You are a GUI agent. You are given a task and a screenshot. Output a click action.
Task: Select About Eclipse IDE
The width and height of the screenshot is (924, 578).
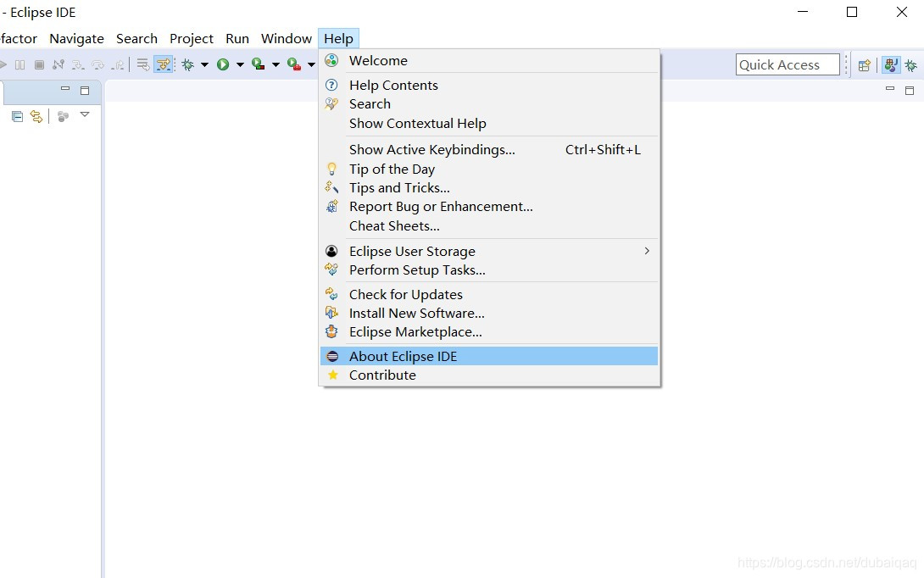pyautogui.click(x=489, y=357)
